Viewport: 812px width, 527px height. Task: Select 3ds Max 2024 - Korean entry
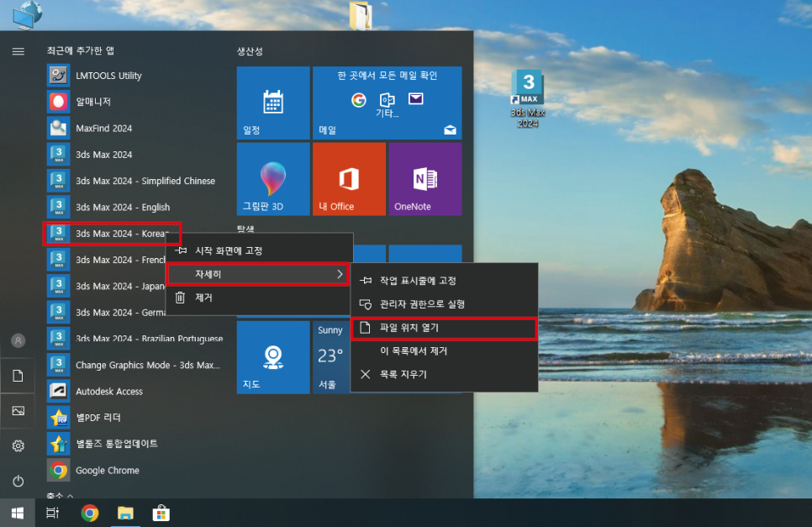113,234
